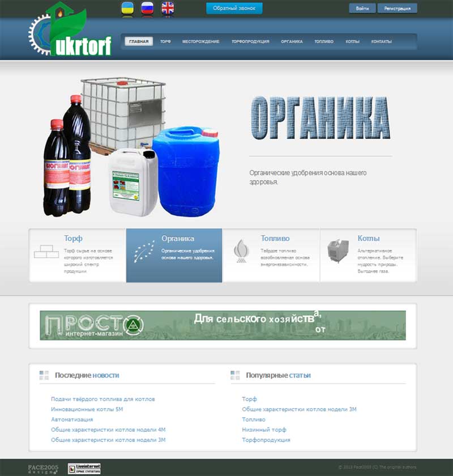453x476 pixels.
Task: Click slide text Органические удобрения основа нашего здоровья
Action: pos(308,177)
